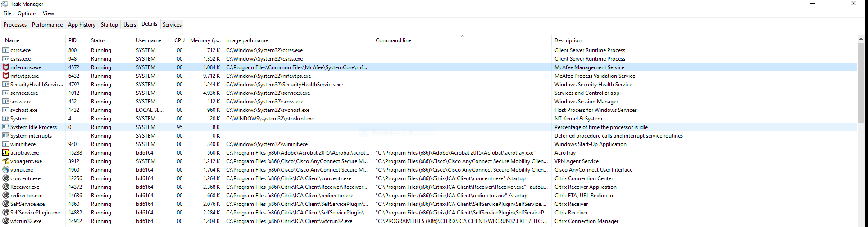Click the services.exe process icon
Image resolution: width=868 pixels, height=227 pixels.
(6, 93)
